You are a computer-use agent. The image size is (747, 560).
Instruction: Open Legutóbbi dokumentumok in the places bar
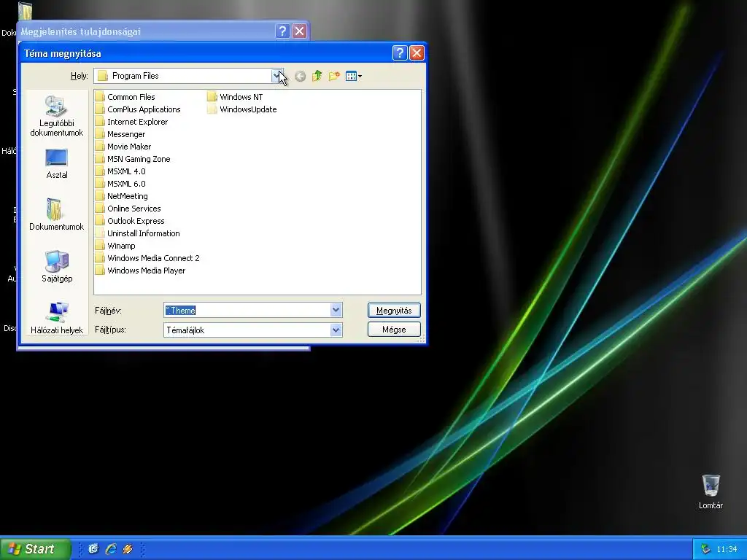click(57, 116)
